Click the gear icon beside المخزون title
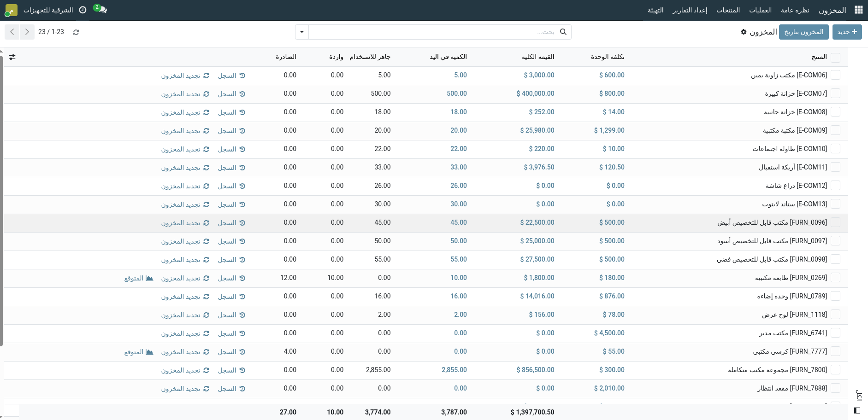868x420 pixels. point(744,32)
